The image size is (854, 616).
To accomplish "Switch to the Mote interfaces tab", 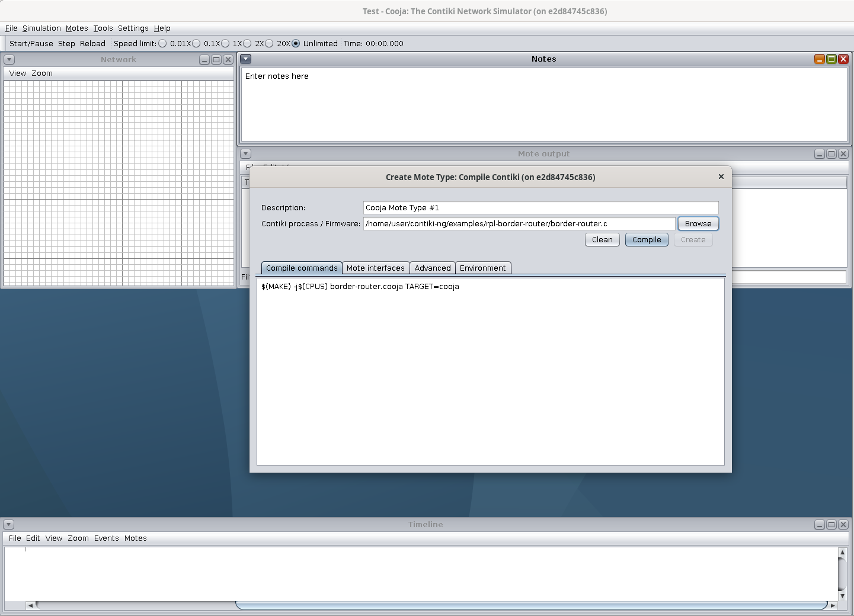I will pyautogui.click(x=376, y=268).
